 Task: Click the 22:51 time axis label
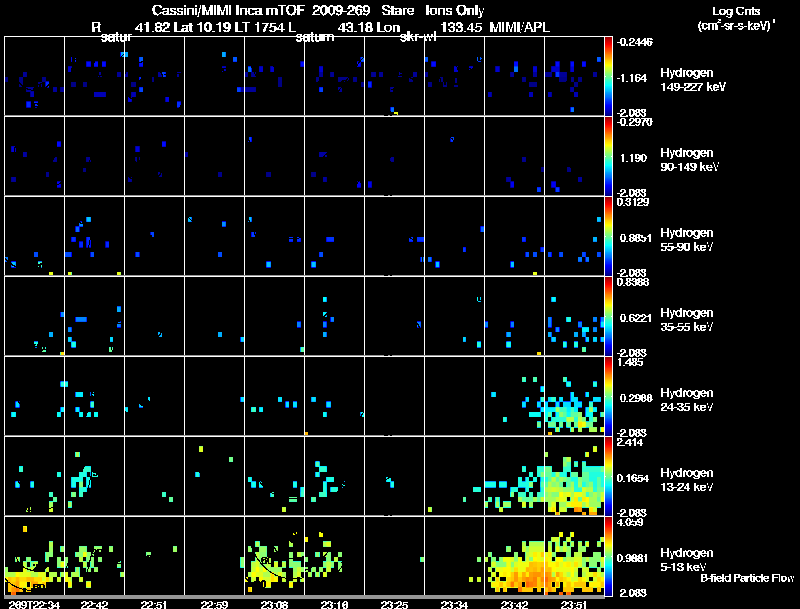coord(154,604)
